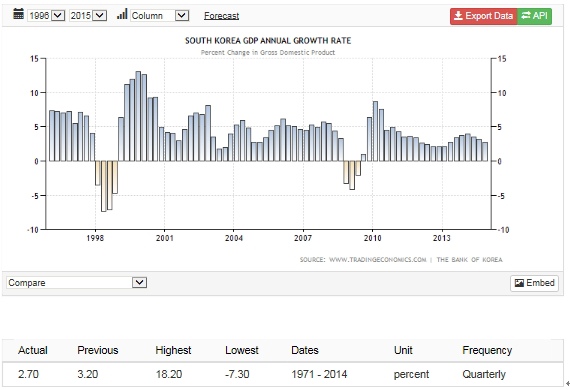Click the Previous column header
The image size is (570, 390).
coord(98,350)
